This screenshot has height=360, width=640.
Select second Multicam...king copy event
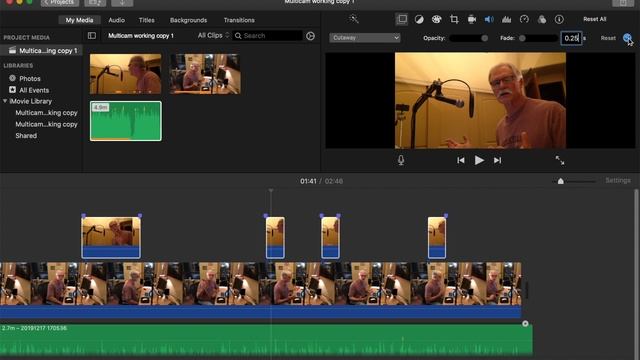tap(46, 124)
